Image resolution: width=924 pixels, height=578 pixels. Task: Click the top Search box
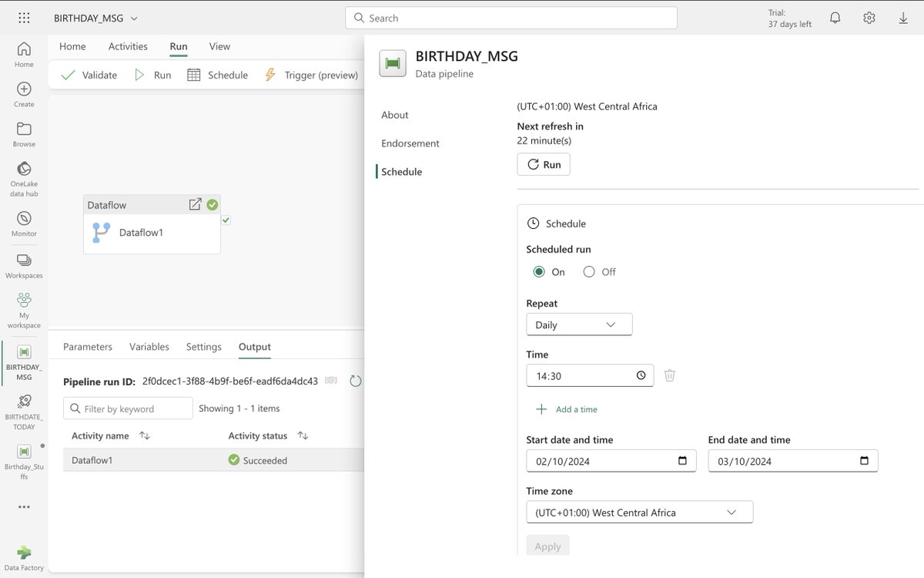click(511, 18)
